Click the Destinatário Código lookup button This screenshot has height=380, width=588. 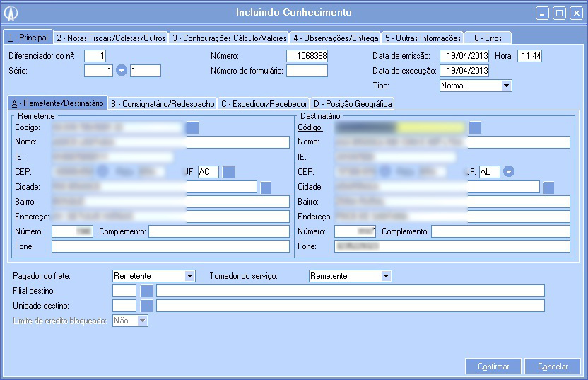click(x=476, y=127)
